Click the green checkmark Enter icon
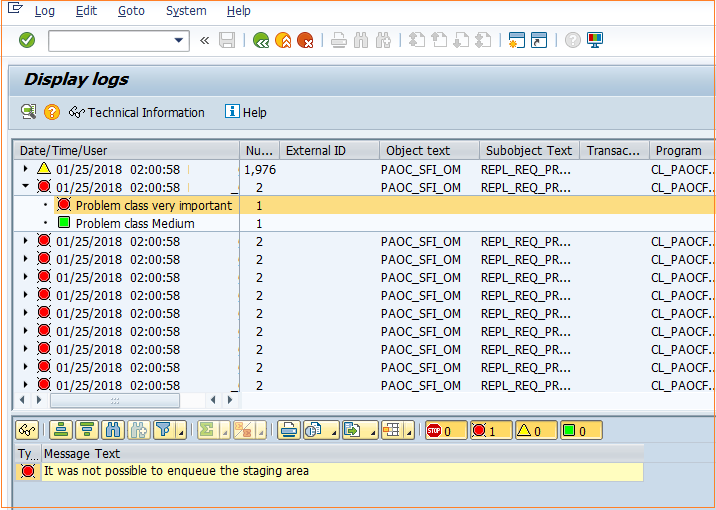This screenshot has height=510, width=716. (x=27, y=40)
